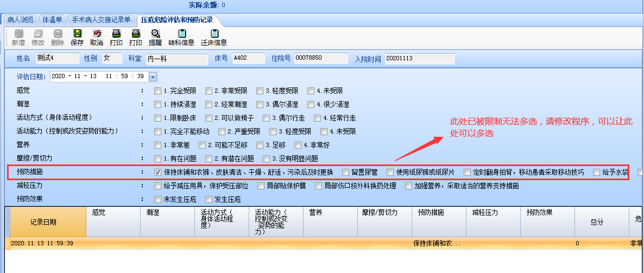Enable the 加强营养 checkbox
This screenshot has height=273, width=644.
[x=408, y=186]
